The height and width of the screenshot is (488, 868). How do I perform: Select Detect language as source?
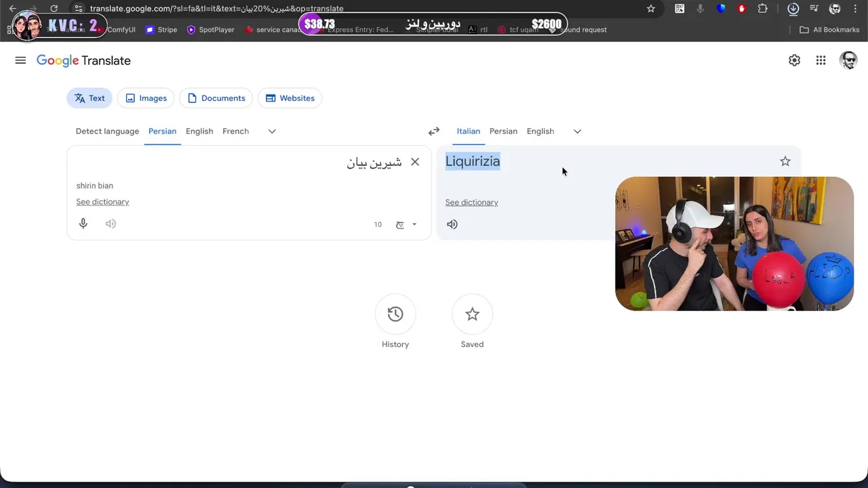pyautogui.click(x=107, y=131)
